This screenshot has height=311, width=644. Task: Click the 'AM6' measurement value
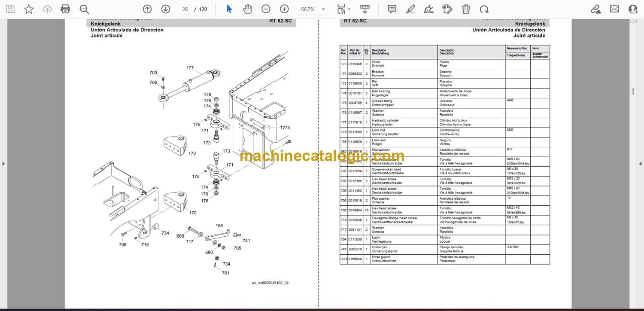[510, 101]
